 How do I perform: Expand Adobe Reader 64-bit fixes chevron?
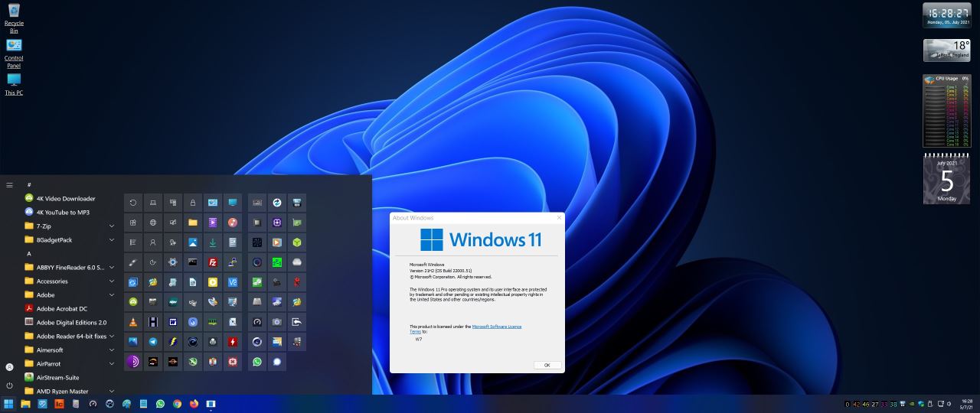[x=112, y=336]
